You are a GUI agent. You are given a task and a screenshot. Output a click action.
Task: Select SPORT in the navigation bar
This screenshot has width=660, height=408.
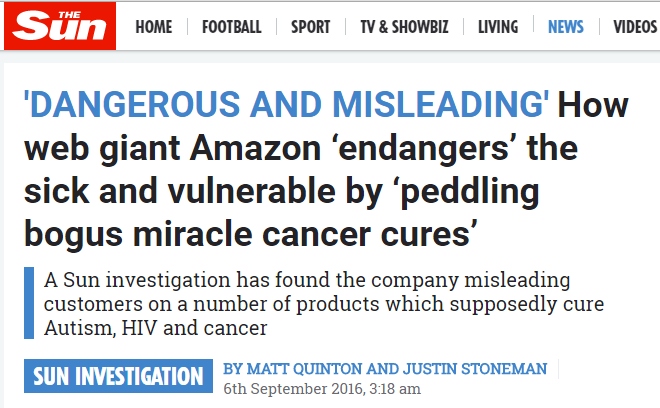coord(310,27)
